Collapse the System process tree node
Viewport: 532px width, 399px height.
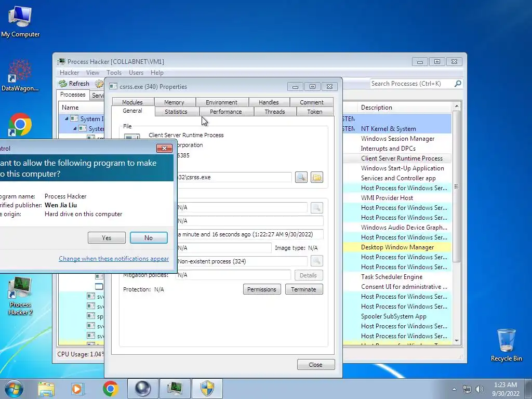pos(75,129)
